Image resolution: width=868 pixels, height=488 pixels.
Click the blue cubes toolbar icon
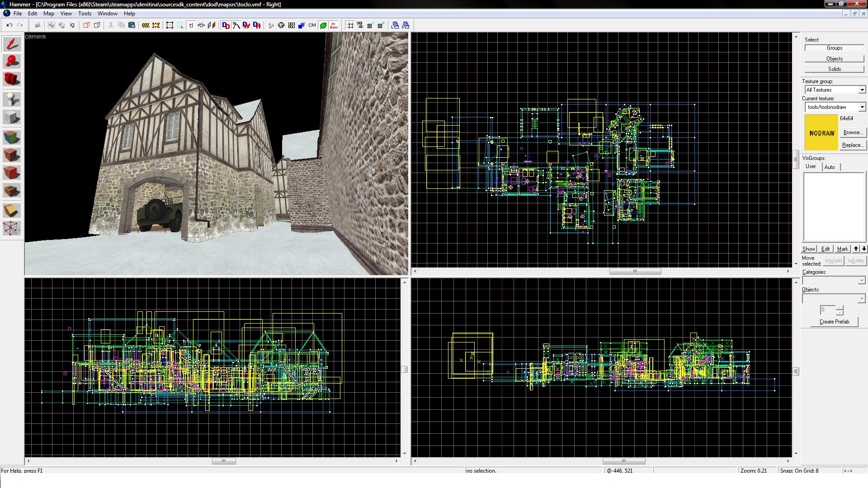click(x=302, y=25)
